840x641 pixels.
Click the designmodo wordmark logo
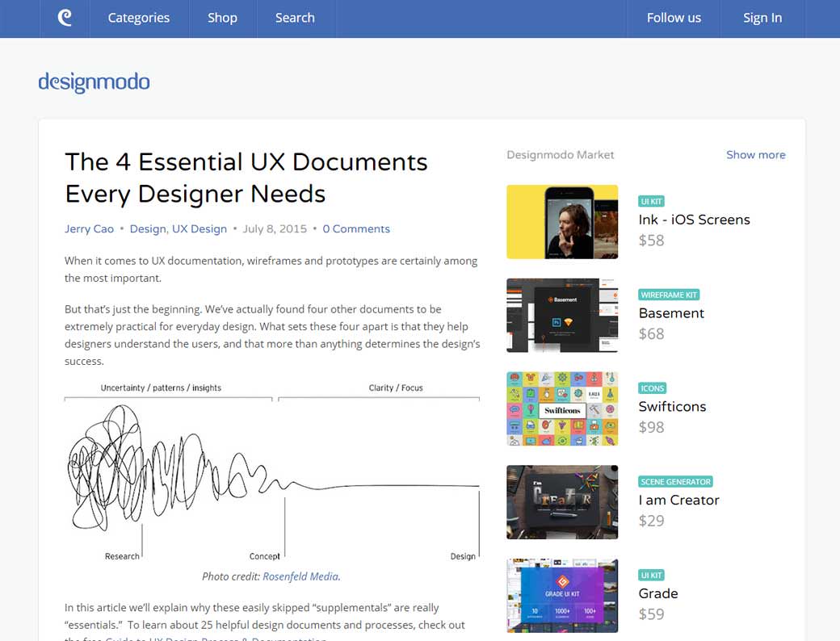94,82
